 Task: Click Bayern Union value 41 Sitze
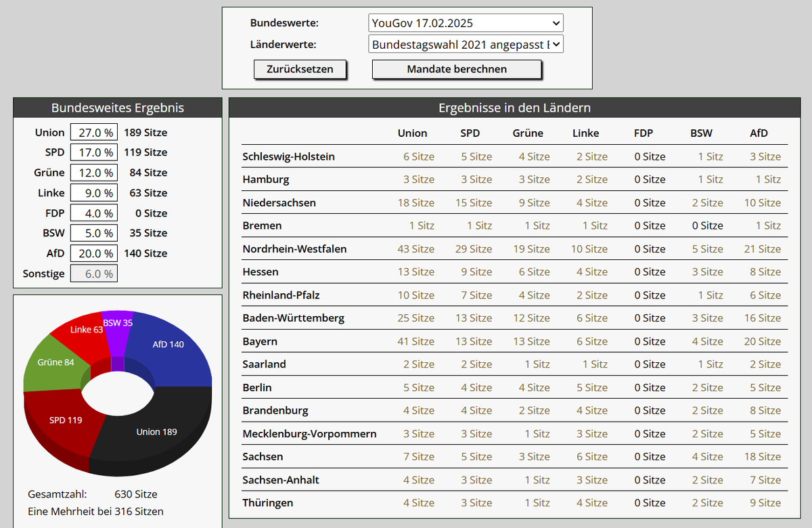tap(416, 341)
